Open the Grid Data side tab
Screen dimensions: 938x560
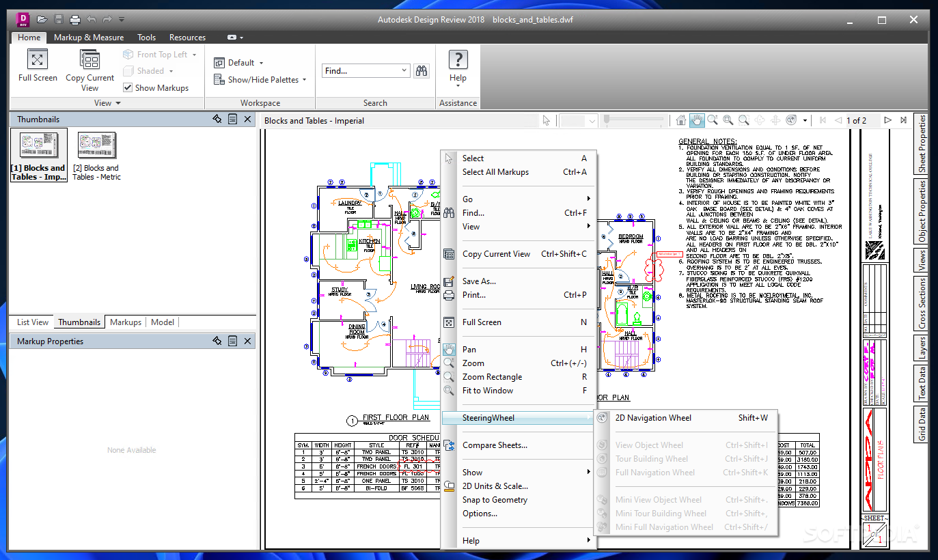click(x=921, y=424)
